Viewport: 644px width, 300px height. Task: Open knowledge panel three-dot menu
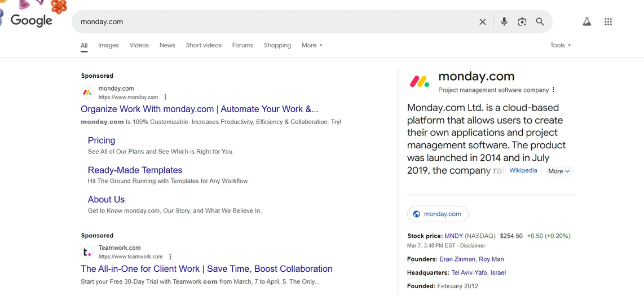(x=553, y=90)
